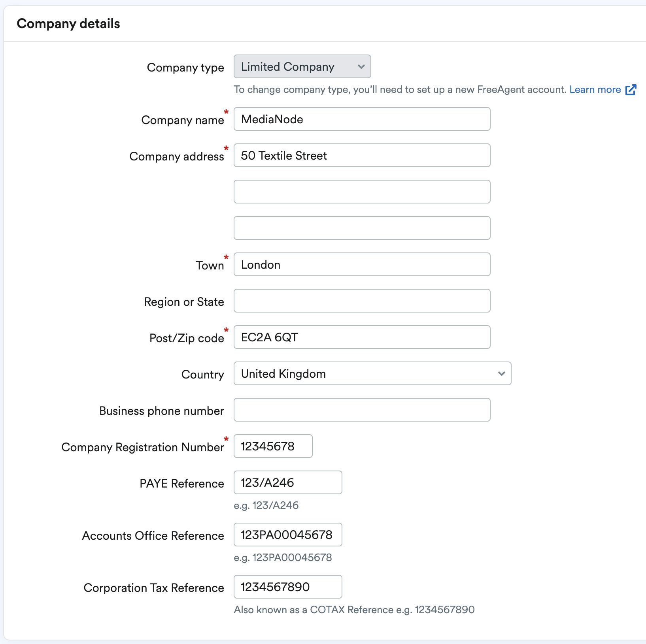Click the Corporation Tax Reference label

154,588
